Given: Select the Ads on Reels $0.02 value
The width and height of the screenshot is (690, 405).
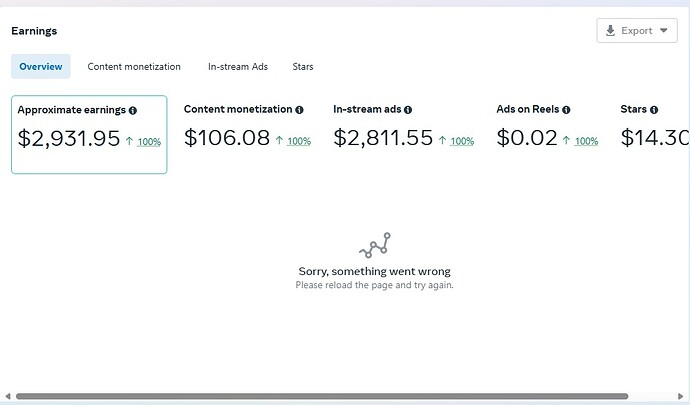Looking at the screenshot, I should point(527,137).
